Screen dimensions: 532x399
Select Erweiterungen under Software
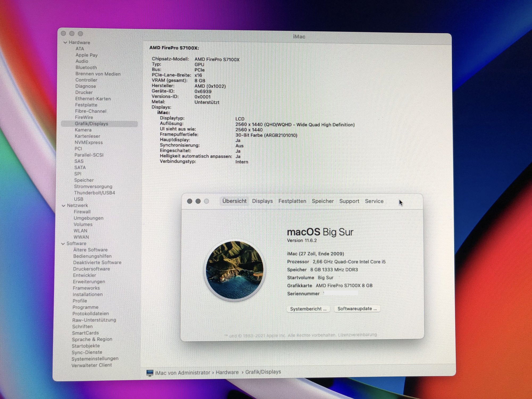pos(89,282)
